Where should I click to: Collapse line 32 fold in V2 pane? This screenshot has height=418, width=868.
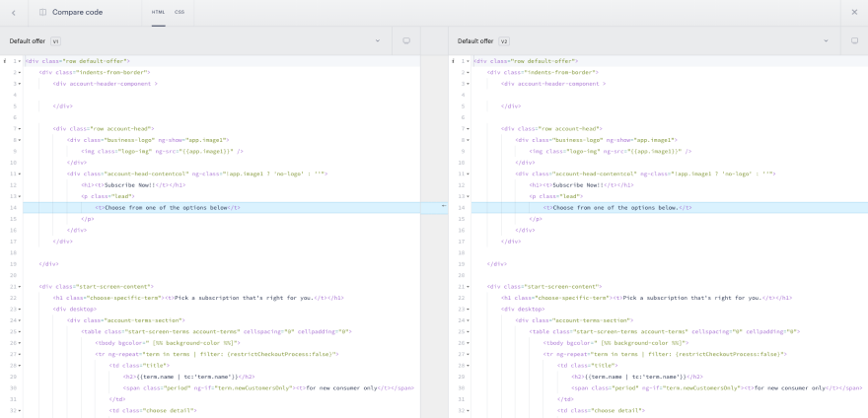[469, 411]
